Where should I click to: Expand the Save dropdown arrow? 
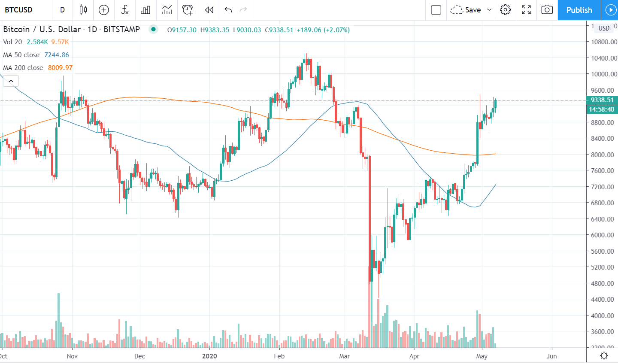coord(489,10)
